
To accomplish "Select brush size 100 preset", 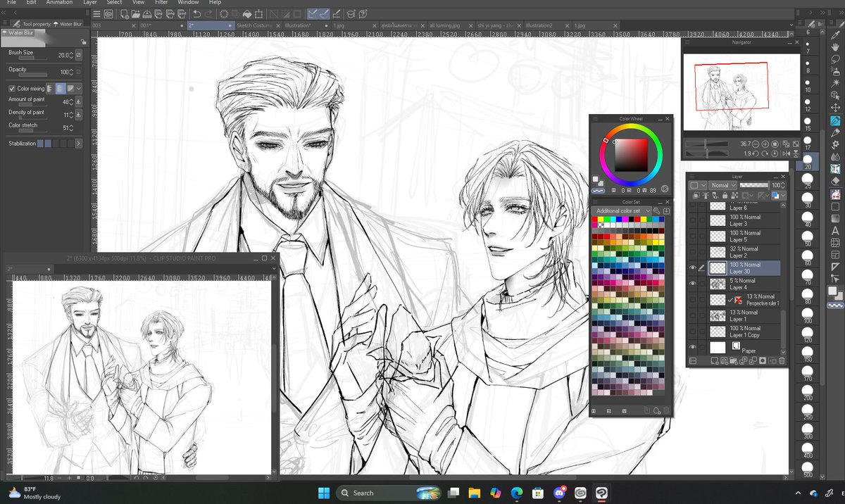I will [808, 313].
